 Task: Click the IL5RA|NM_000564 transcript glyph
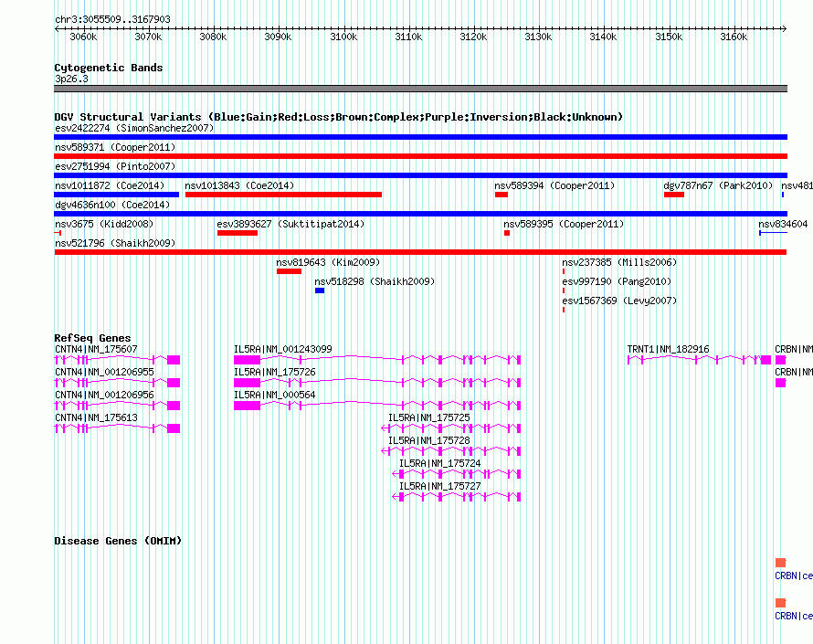377,406
